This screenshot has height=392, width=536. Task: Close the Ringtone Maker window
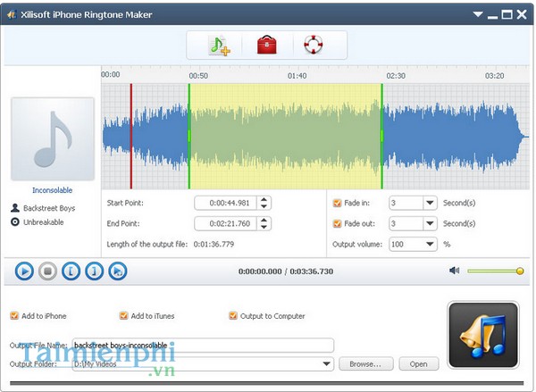pos(522,14)
